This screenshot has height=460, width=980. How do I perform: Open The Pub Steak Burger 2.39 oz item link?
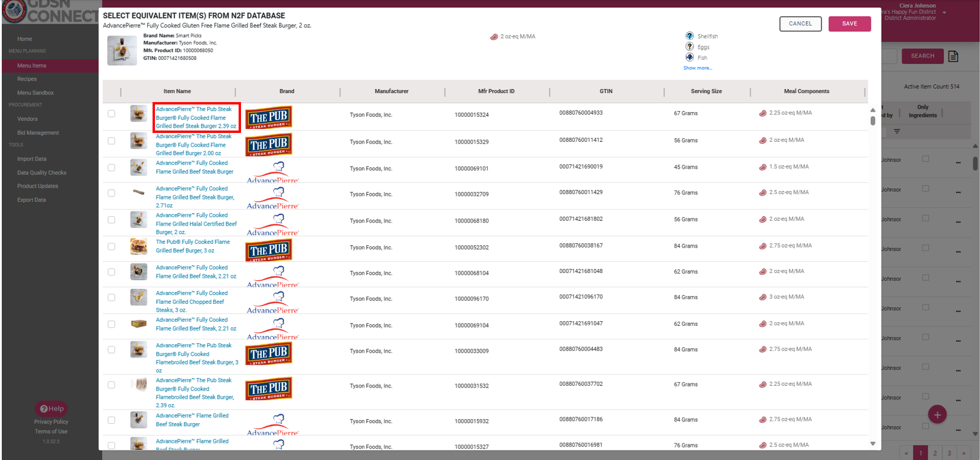pos(196,118)
